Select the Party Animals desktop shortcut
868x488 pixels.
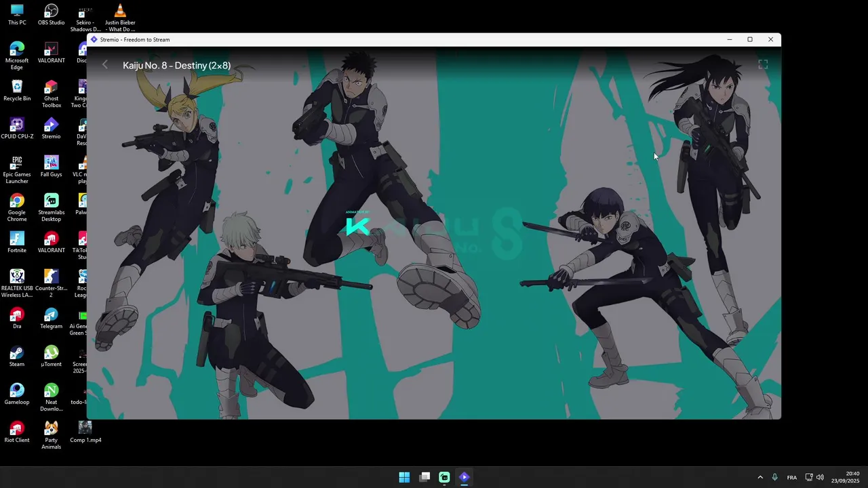coord(51,436)
